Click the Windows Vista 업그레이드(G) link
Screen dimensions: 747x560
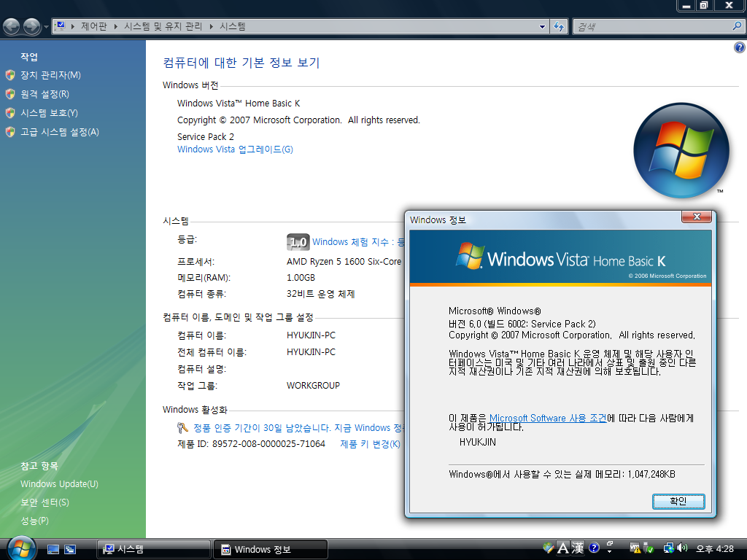[x=235, y=149]
